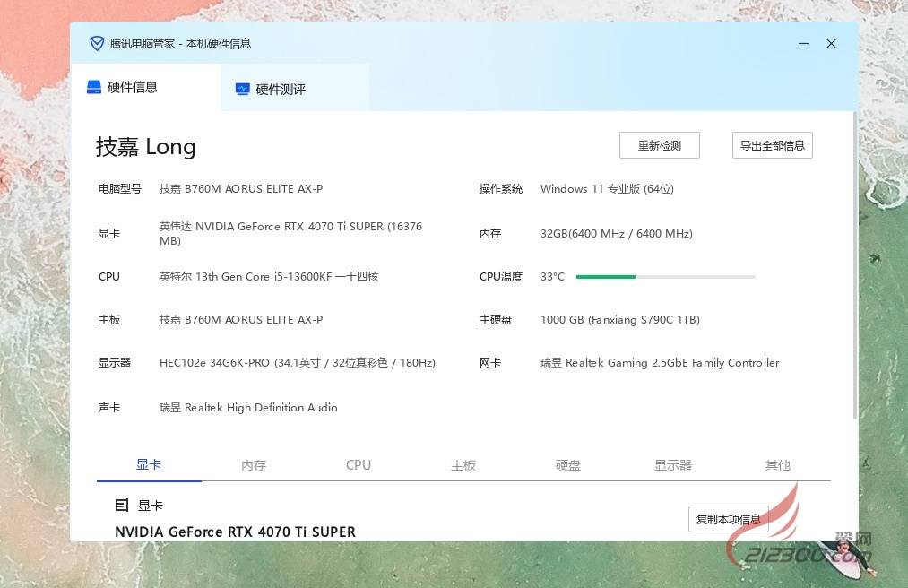Click the 瑞昱 Realtek High Definition Audio text
908x588 pixels.
coord(248,408)
